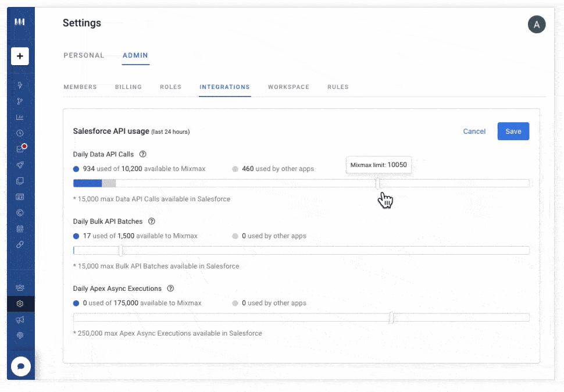This screenshot has height=392, width=564.
Task: Open the clock icon in sidebar
Action: point(20,133)
